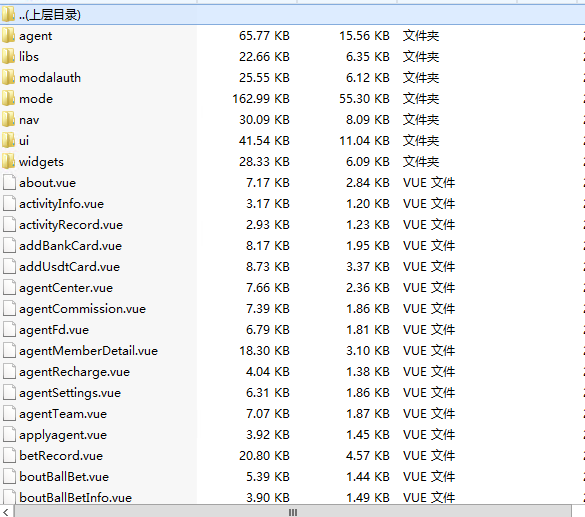585x517 pixels.
Task: Click the agent folder icon
Action: tap(9, 35)
